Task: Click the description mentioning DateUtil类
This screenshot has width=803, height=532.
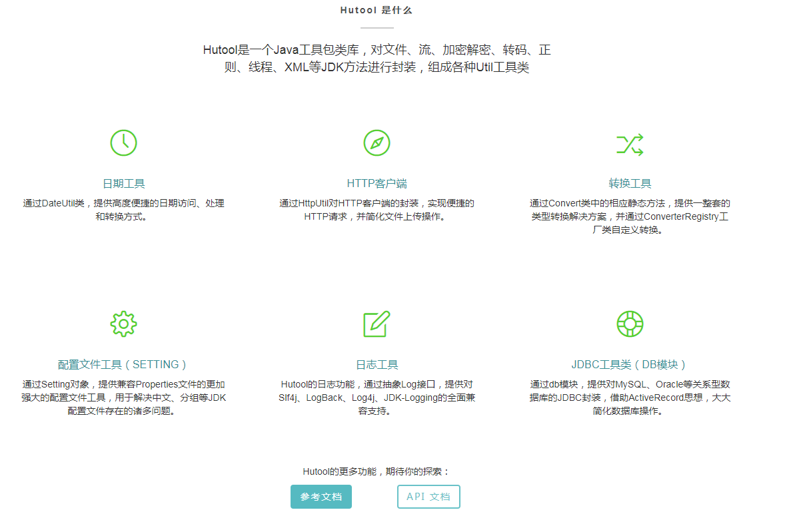Action: [x=123, y=210]
